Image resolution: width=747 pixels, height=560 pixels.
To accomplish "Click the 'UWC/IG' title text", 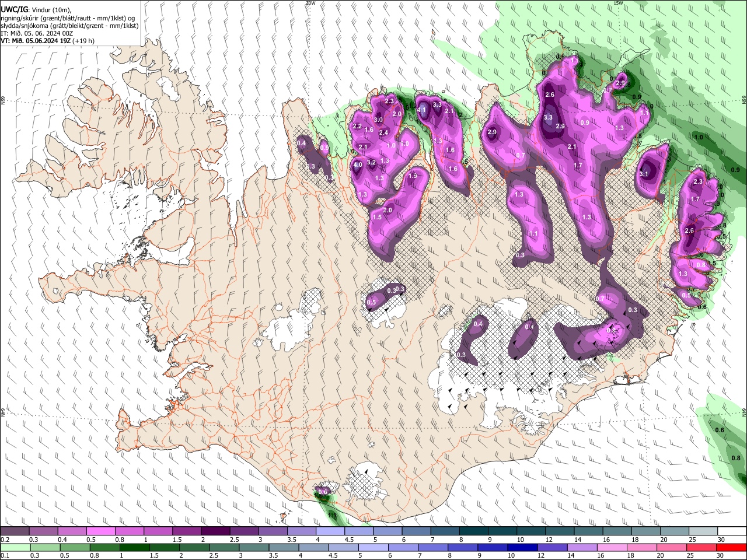I will [x=14, y=10].
